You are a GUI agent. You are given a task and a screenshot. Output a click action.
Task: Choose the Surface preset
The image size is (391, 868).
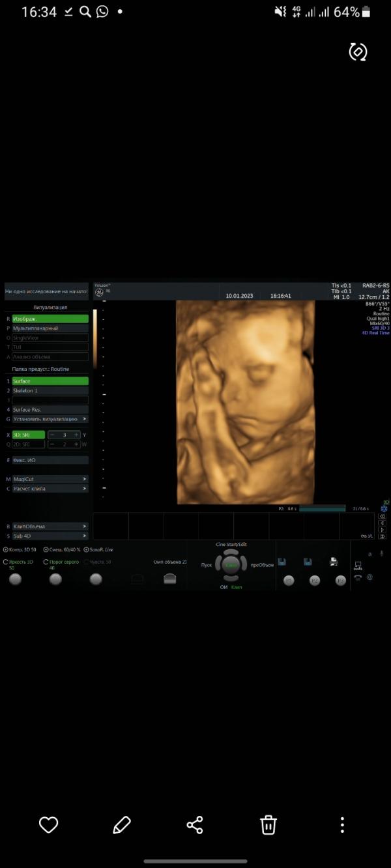pyautogui.click(x=50, y=381)
